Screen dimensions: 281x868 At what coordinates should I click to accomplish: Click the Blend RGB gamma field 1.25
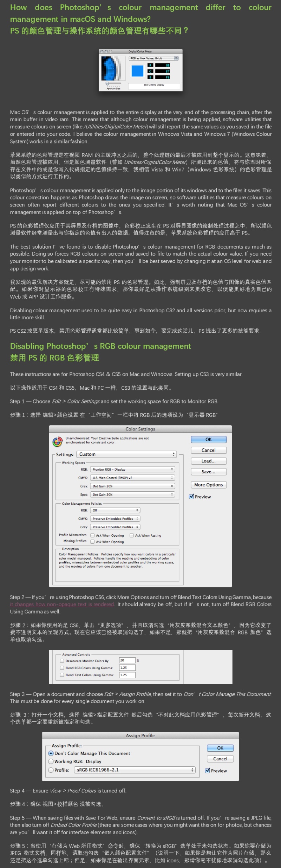click(127, 668)
